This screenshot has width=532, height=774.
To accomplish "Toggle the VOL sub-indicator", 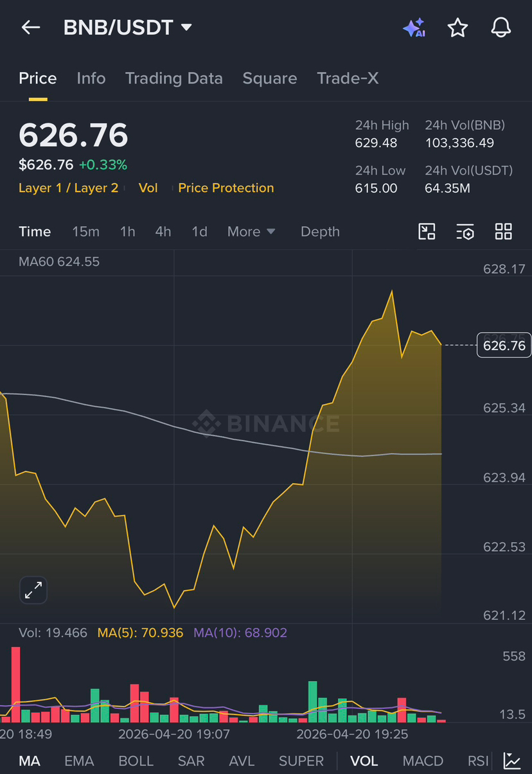I will (x=364, y=761).
